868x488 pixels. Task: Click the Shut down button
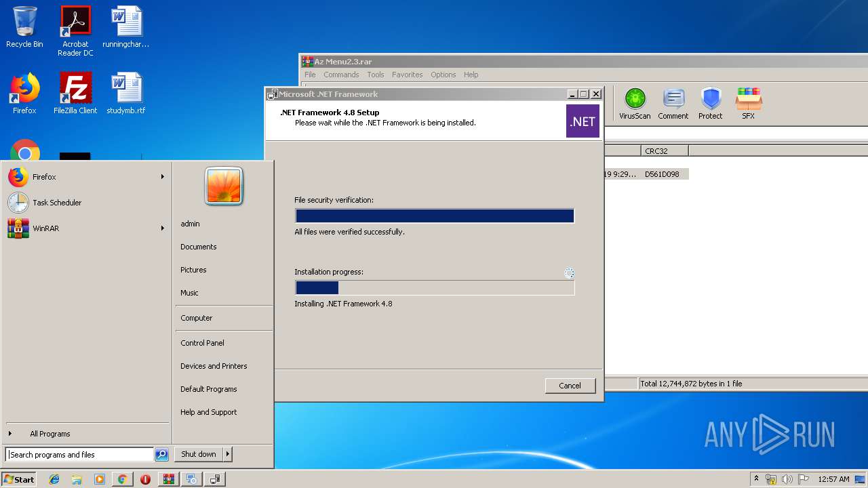[x=199, y=454]
